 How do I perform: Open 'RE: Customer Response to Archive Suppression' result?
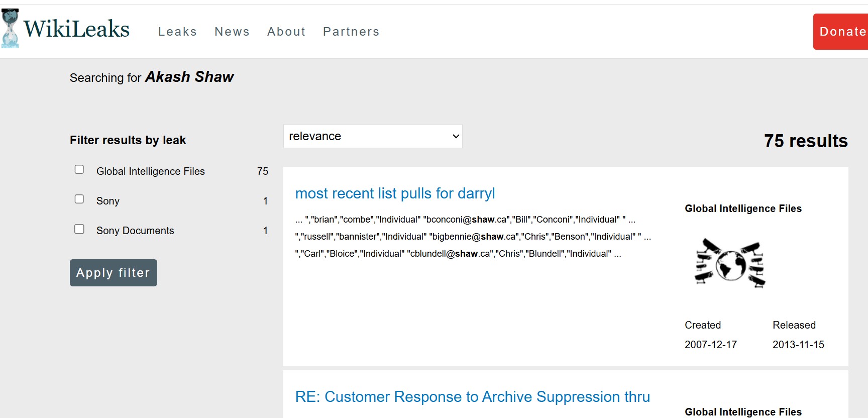[472, 397]
